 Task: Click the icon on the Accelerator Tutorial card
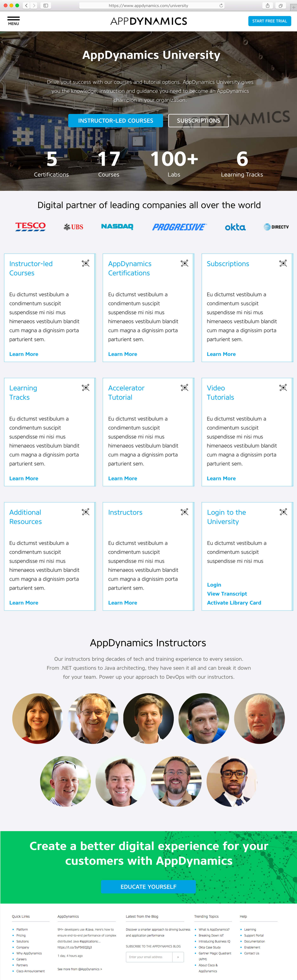[184, 388]
